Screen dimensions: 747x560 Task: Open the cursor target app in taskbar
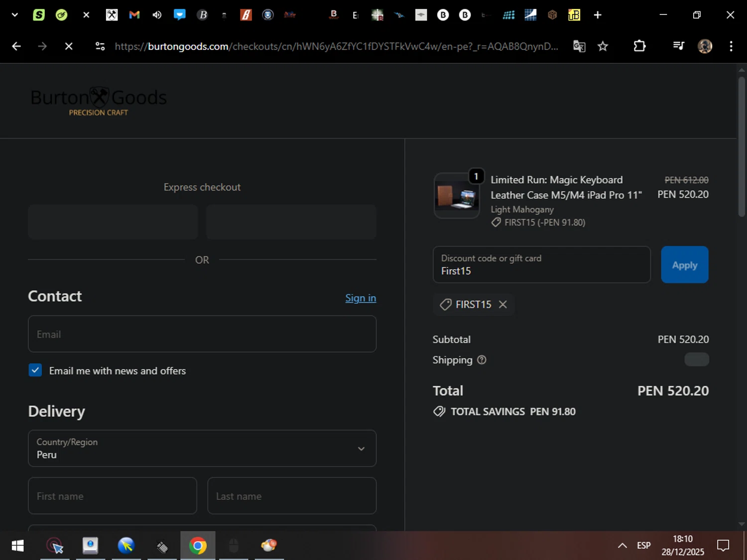(55, 546)
